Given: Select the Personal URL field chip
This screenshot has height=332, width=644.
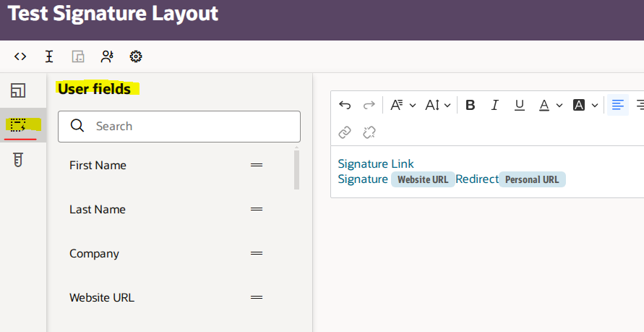Looking at the screenshot, I should pos(532,179).
